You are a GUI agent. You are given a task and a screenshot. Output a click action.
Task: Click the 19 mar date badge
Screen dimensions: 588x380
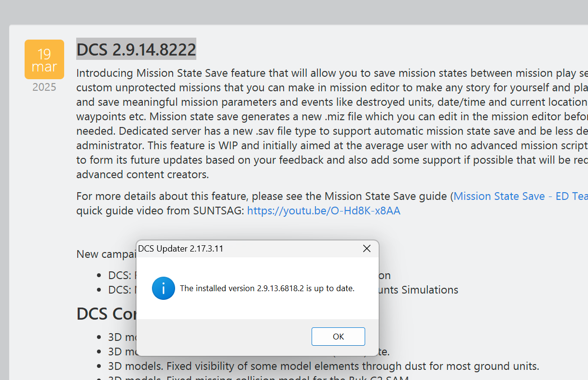tap(44, 59)
